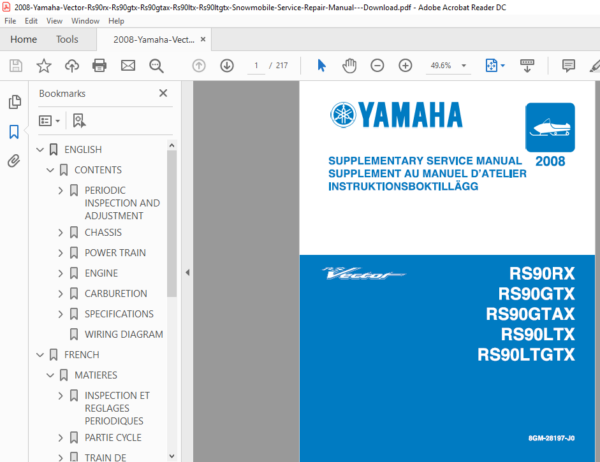Image resolution: width=600 pixels, height=462 pixels.
Task: Expand INSPECTION ET REGLAGES PERIODIQUES bookmark
Action: pyautogui.click(x=60, y=395)
